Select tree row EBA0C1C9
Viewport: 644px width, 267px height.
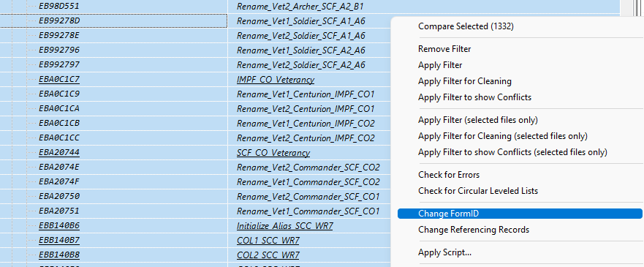tap(59, 94)
